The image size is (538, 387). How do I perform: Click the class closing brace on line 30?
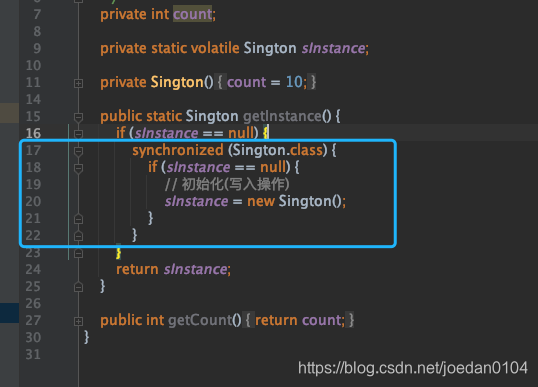(x=86, y=337)
